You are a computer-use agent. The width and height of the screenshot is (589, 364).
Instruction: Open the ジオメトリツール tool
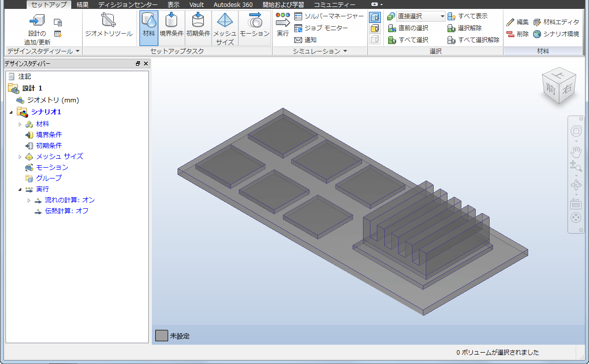[109, 25]
